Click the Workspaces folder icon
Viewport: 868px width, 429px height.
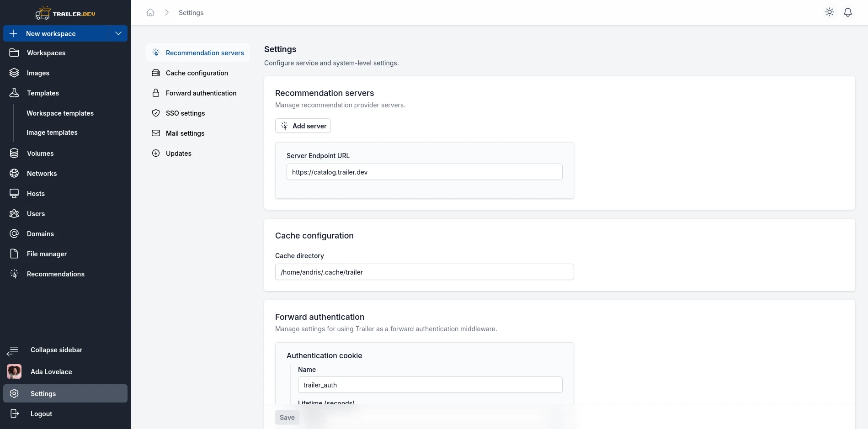[14, 53]
